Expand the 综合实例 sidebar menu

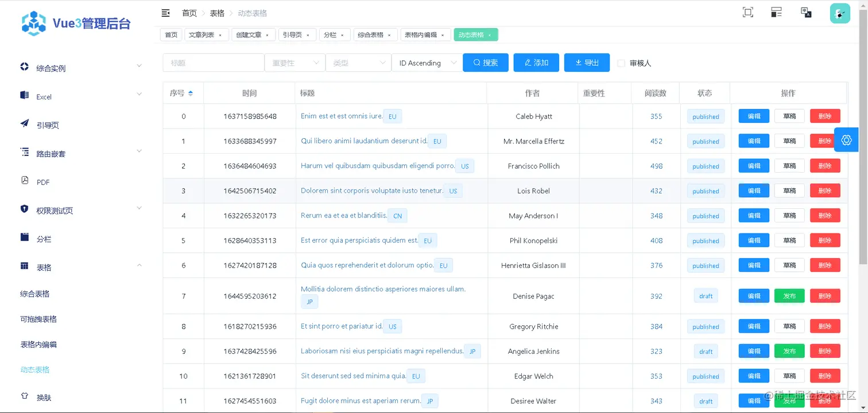click(x=139, y=66)
